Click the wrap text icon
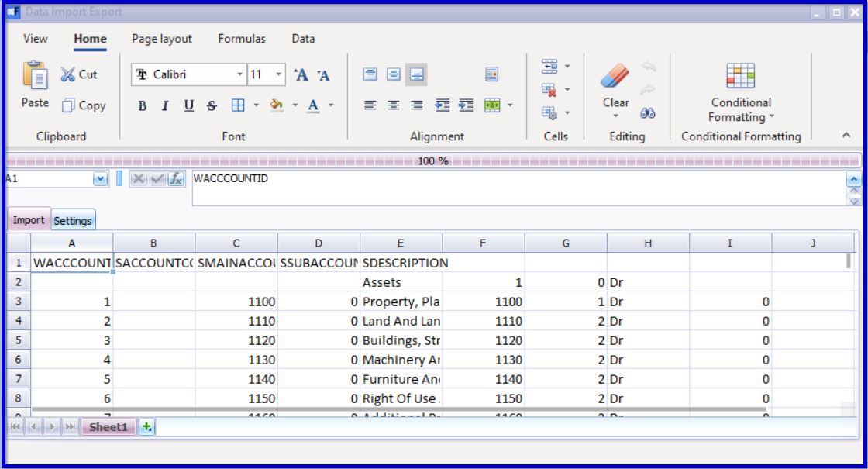868x469 pixels. (491, 75)
